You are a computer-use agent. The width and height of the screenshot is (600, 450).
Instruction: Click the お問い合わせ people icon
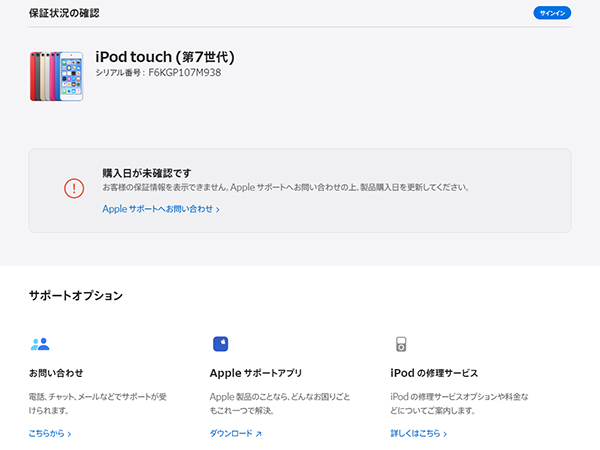40,344
